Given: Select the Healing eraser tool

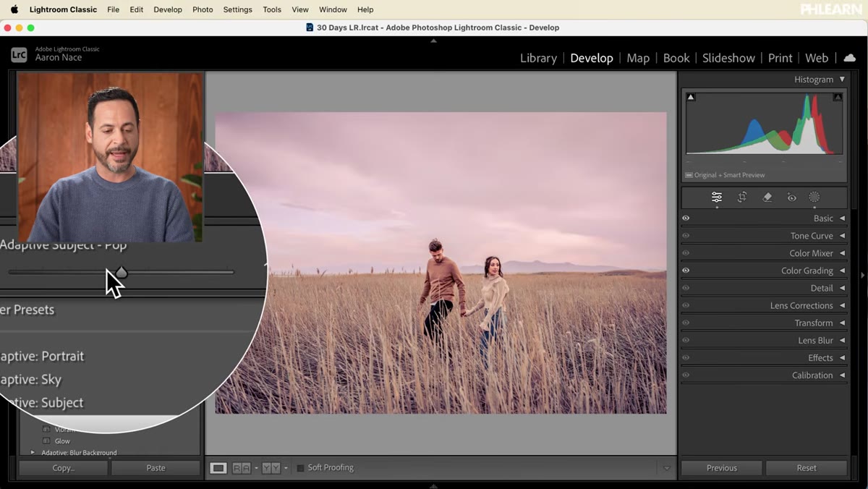Looking at the screenshot, I should [x=767, y=197].
